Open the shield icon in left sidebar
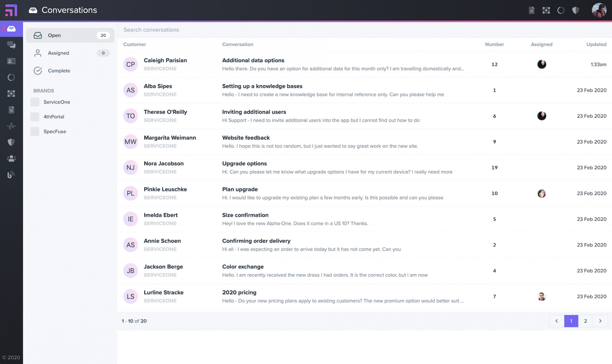 (11, 142)
